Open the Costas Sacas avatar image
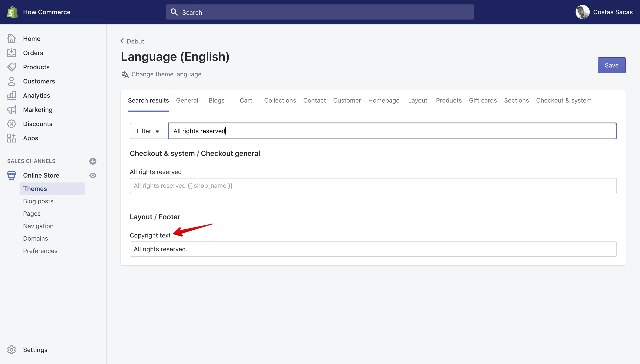This screenshot has height=364, width=640. 582,12
